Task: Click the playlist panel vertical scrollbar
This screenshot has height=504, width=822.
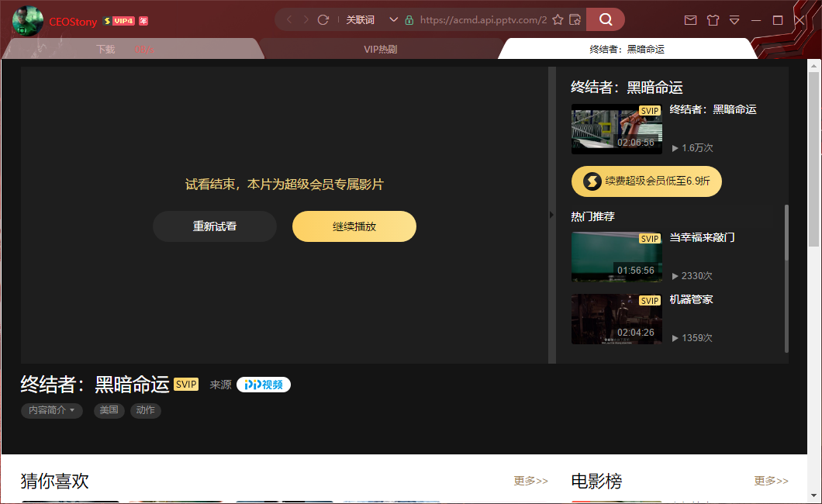Action: coord(786,233)
